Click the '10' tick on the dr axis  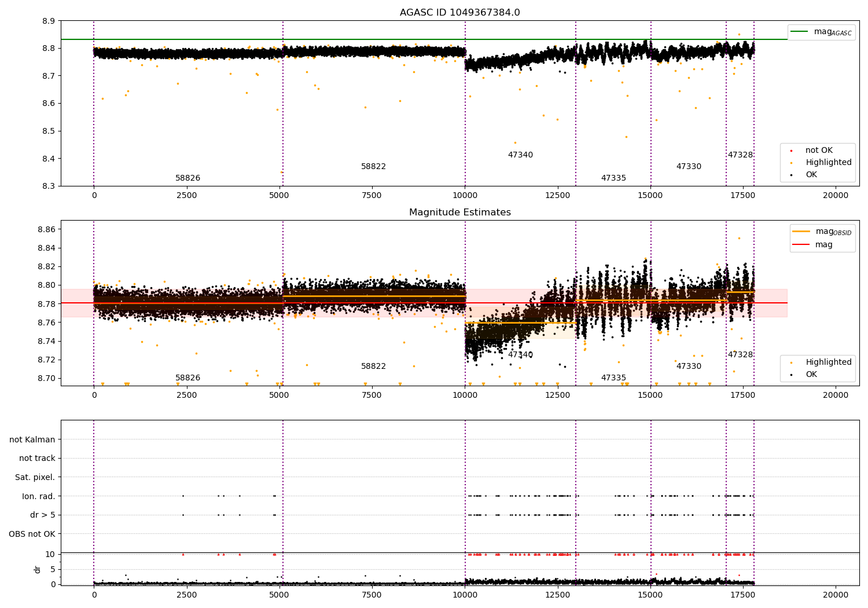pyautogui.click(x=51, y=555)
